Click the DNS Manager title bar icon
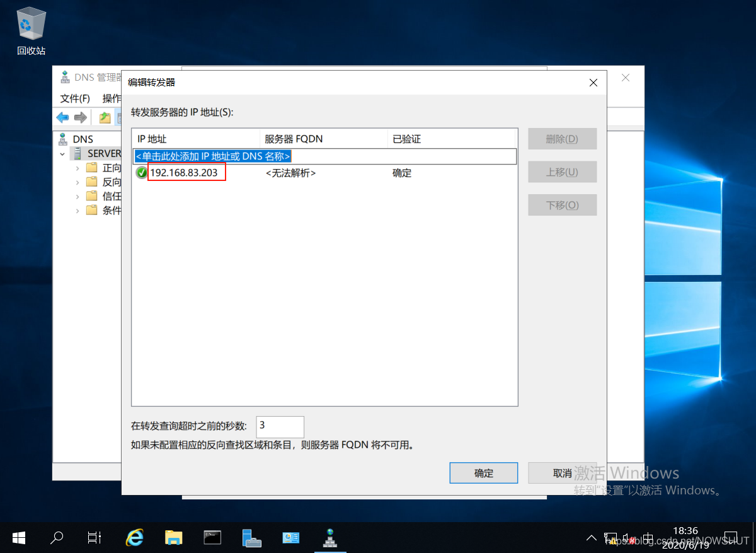 pos(64,78)
